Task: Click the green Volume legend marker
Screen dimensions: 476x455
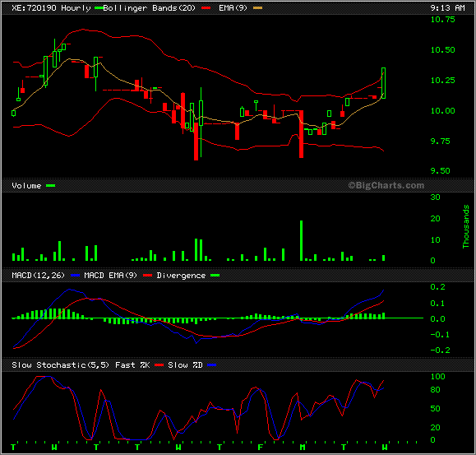Action: (50, 186)
